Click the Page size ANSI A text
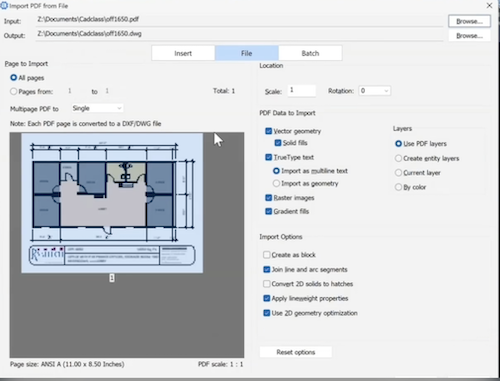The image size is (500, 381). pos(67,364)
